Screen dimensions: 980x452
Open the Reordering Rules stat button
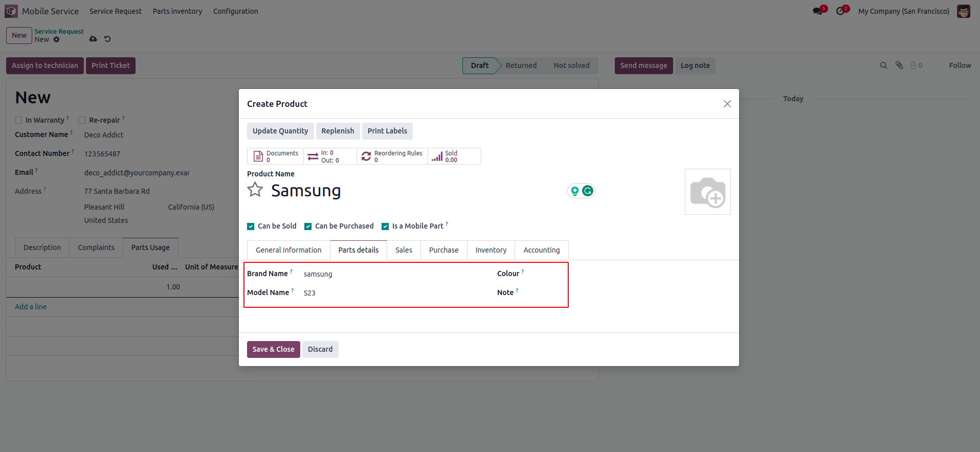click(392, 156)
